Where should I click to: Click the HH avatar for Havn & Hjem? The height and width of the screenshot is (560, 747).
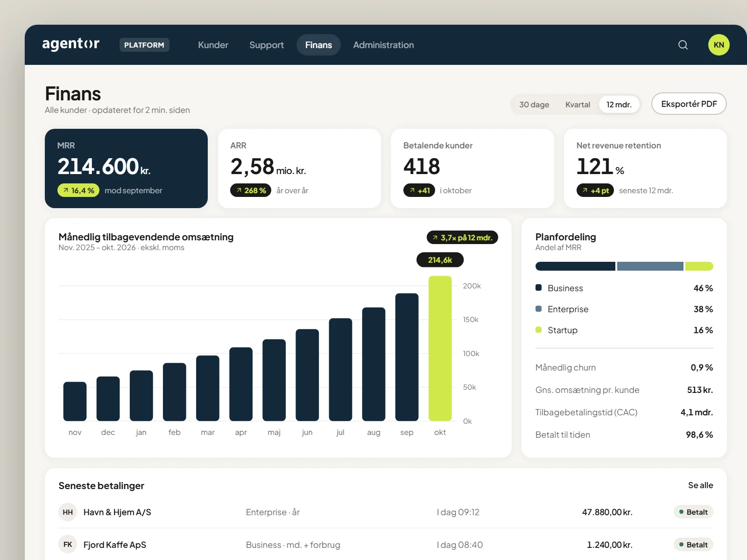[68, 512]
